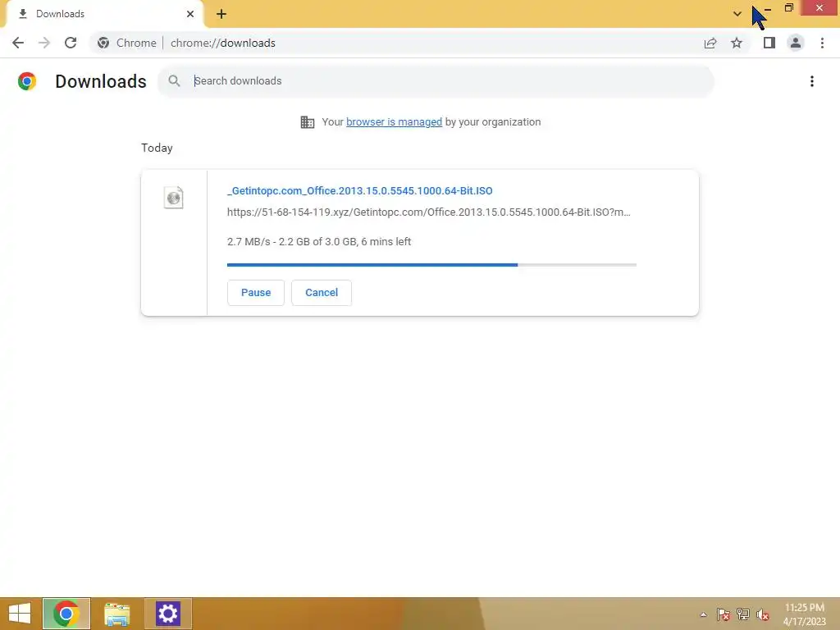840x630 pixels.
Task: Click the Chrome logo beside Downloads
Action: pyautogui.click(x=27, y=81)
